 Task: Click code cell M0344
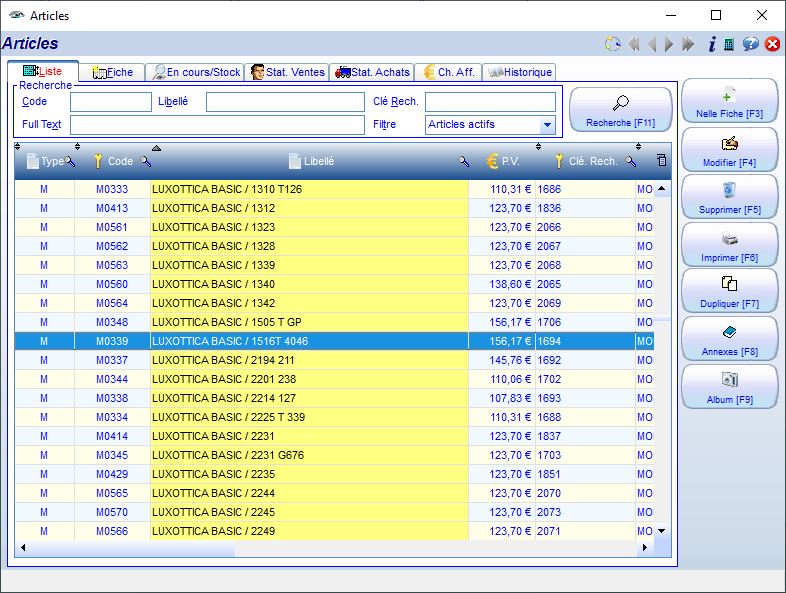[112, 379]
